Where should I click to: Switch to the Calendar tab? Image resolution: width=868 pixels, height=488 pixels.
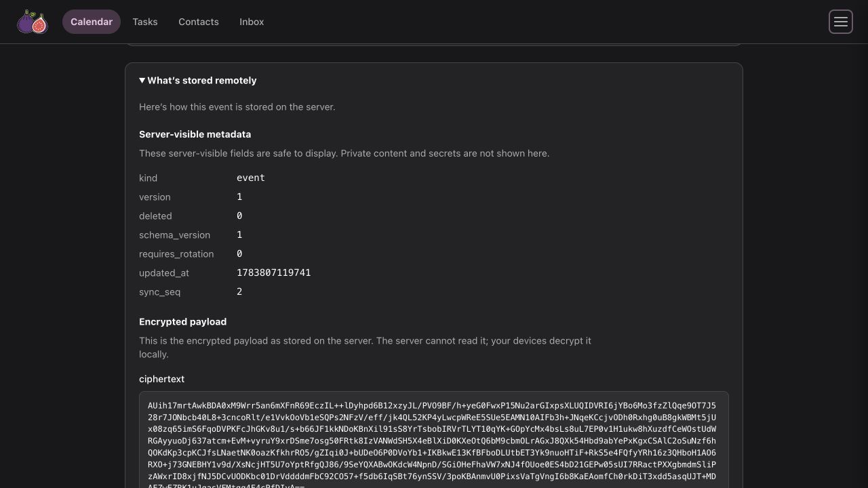coord(92,22)
